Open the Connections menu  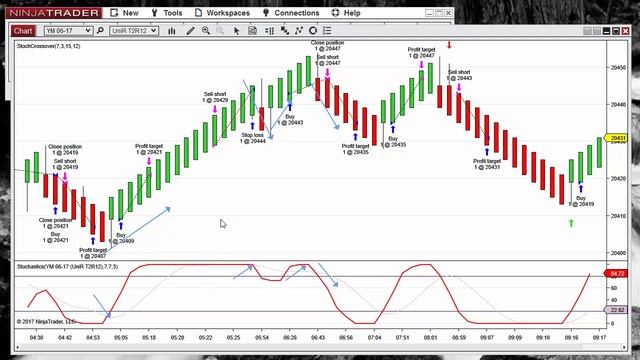291,13
